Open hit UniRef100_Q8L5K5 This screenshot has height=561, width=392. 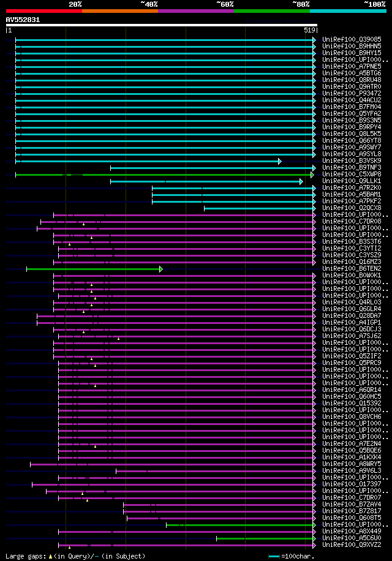[352, 134]
